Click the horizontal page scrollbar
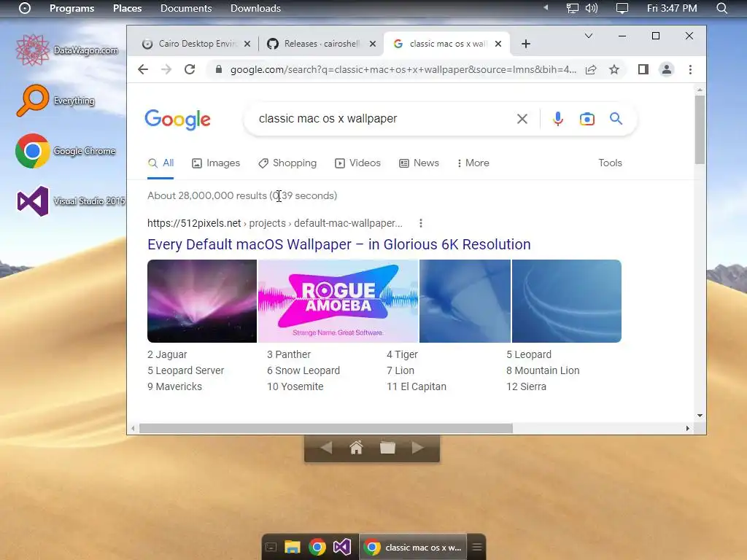747x560 pixels. pyautogui.click(x=326, y=428)
